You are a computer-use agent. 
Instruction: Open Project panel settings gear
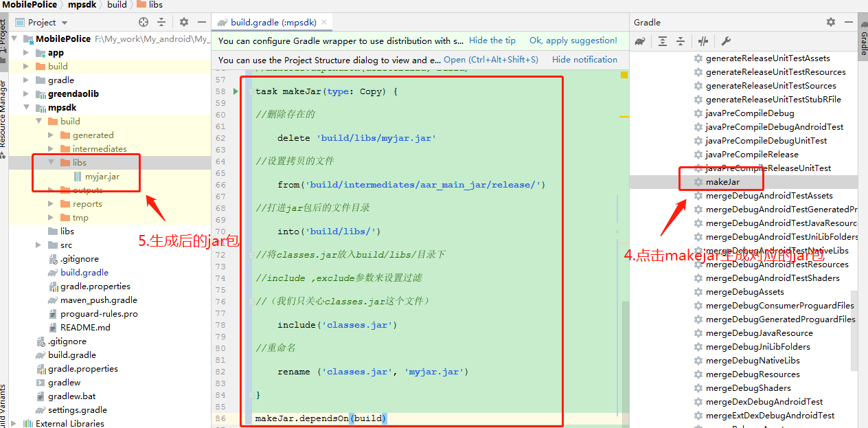click(x=183, y=22)
